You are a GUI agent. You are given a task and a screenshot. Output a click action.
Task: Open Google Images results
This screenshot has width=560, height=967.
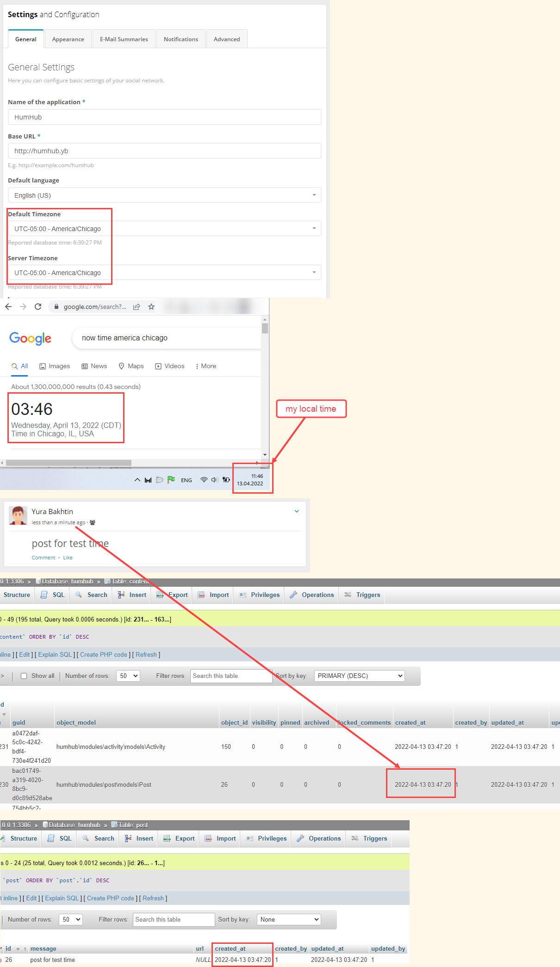click(x=55, y=366)
